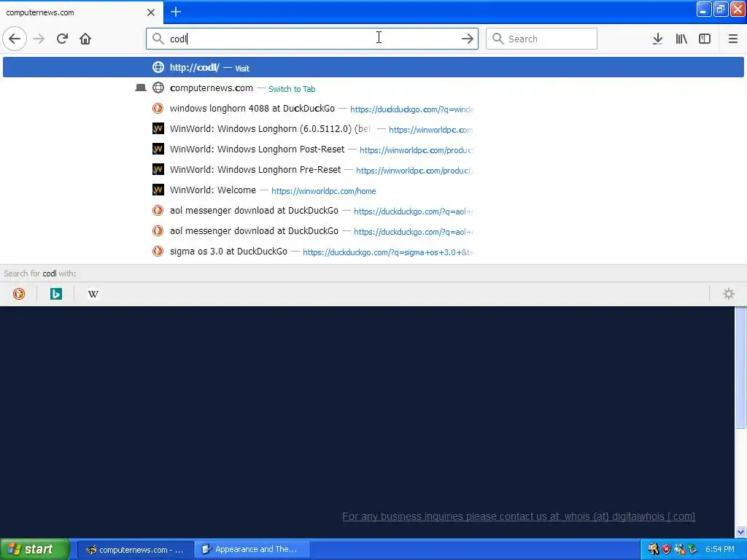747x560 pixels.
Task: Search with the DuckDuckGo one-off icon
Action: [x=18, y=294]
